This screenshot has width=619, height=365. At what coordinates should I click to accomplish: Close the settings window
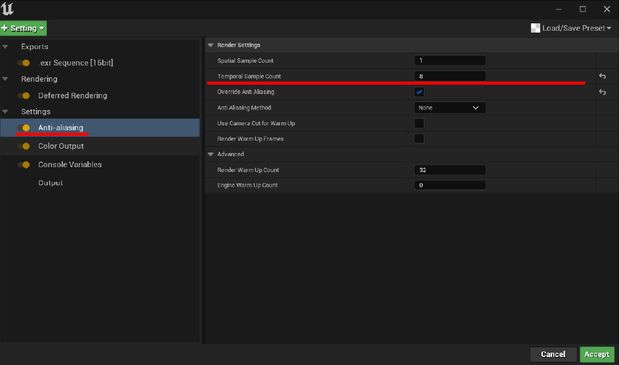(x=607, y=9)
